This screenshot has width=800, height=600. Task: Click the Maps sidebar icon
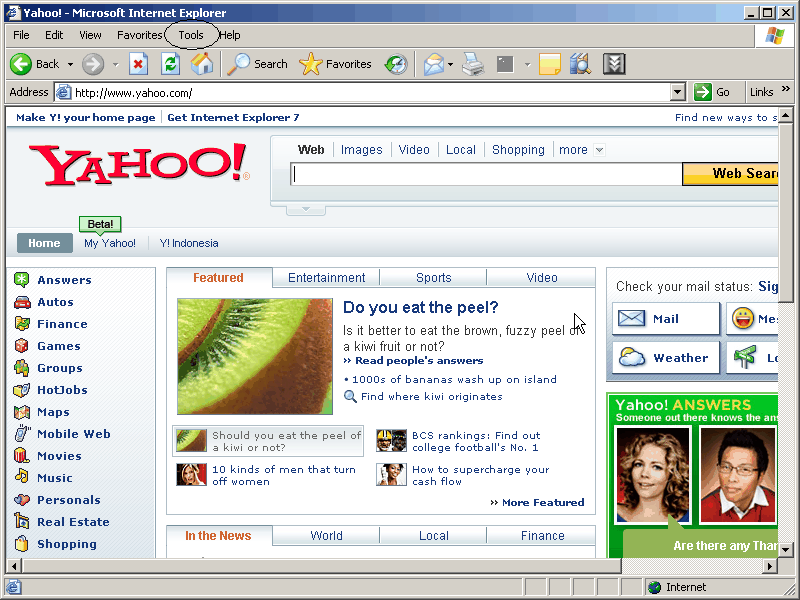(x=22, y=412)
